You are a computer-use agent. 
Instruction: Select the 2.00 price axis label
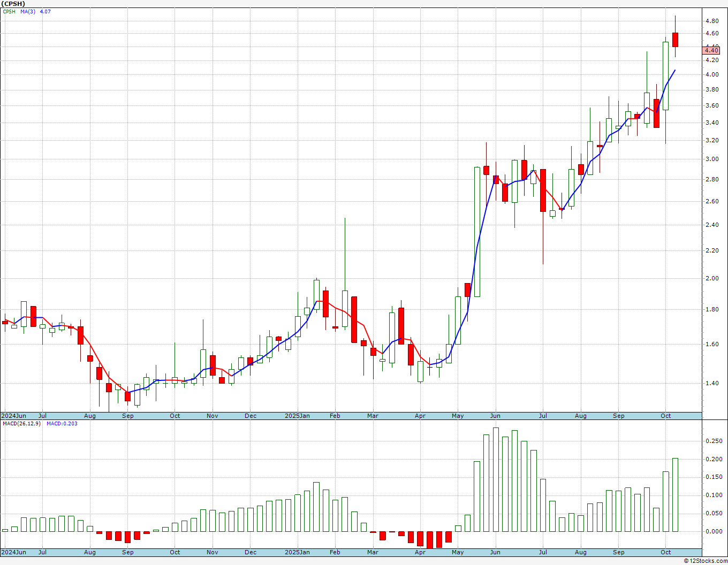coord(712,279)
